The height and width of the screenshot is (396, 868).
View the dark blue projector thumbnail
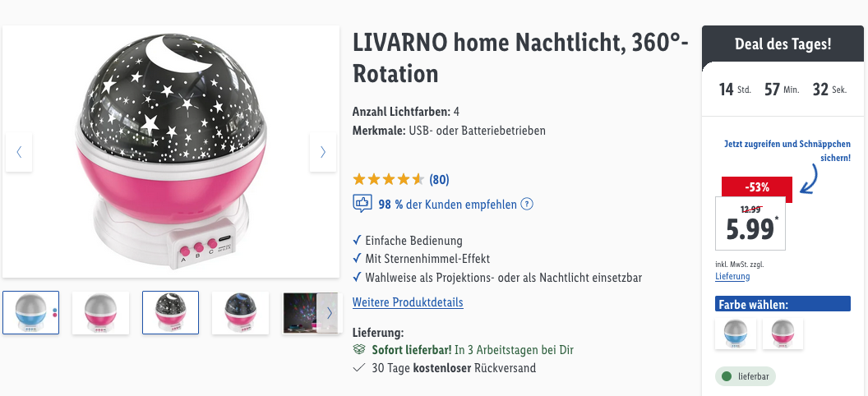pos(240,312)
